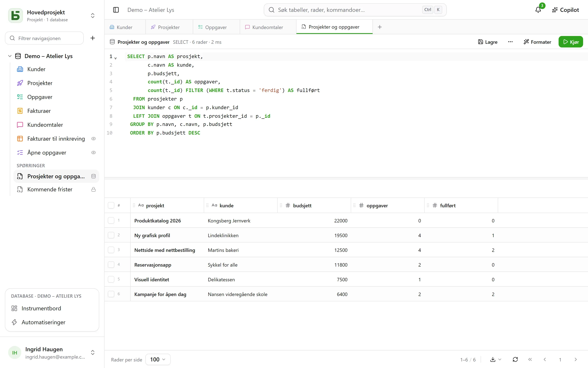Collapse the Demo – Atelier Lys tree
Screen dimensions: 588x368
click(10, 56)
